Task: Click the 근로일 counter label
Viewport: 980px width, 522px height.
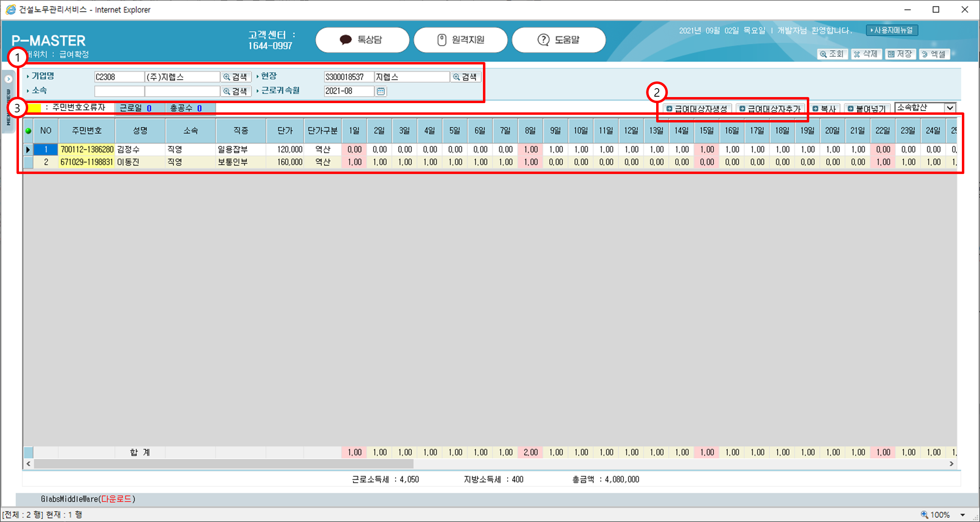Action: [x=131, y=108]
